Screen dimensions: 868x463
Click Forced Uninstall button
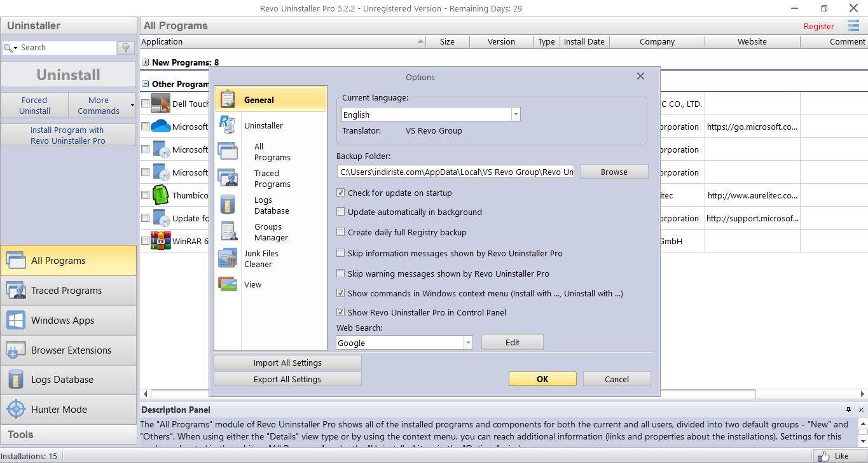pos(34,105)
